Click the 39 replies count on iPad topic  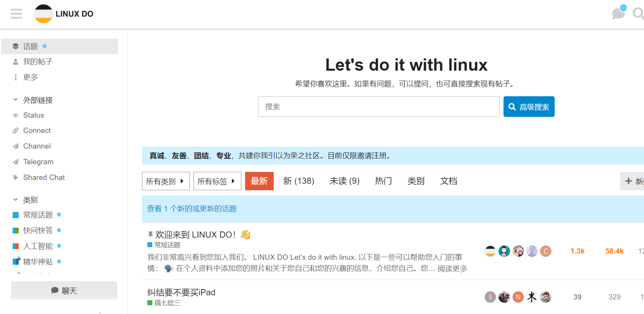578,297
